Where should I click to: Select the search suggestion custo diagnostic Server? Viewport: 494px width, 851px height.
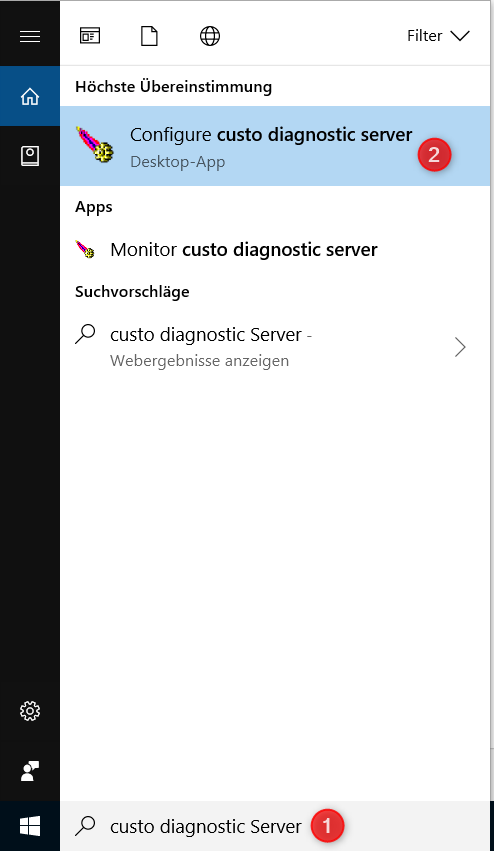click(x=275, y=346)
